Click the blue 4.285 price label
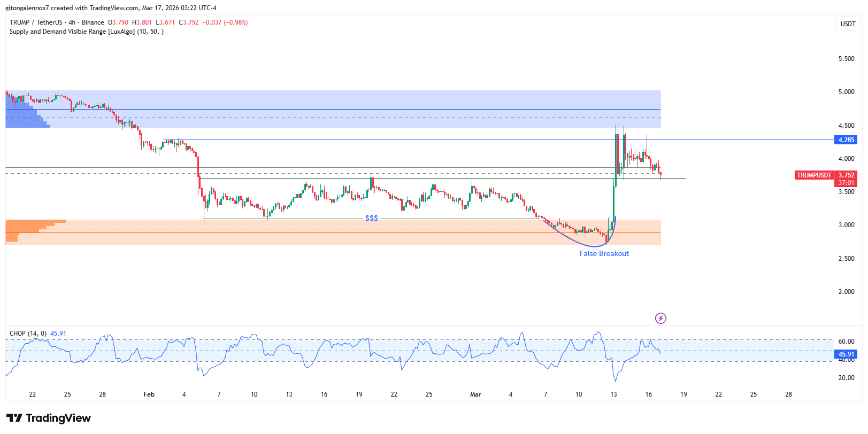The image size is (868, 434). click(x=846, y=140)
